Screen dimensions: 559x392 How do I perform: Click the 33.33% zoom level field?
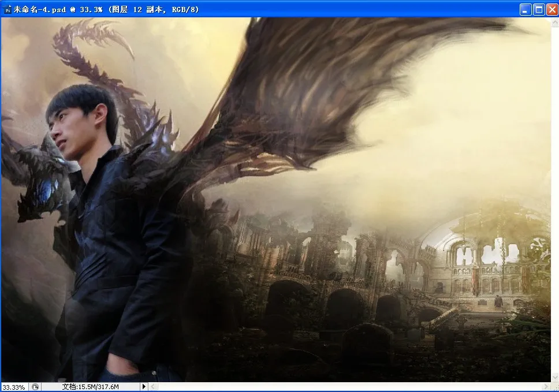click(x=14, y=387)
